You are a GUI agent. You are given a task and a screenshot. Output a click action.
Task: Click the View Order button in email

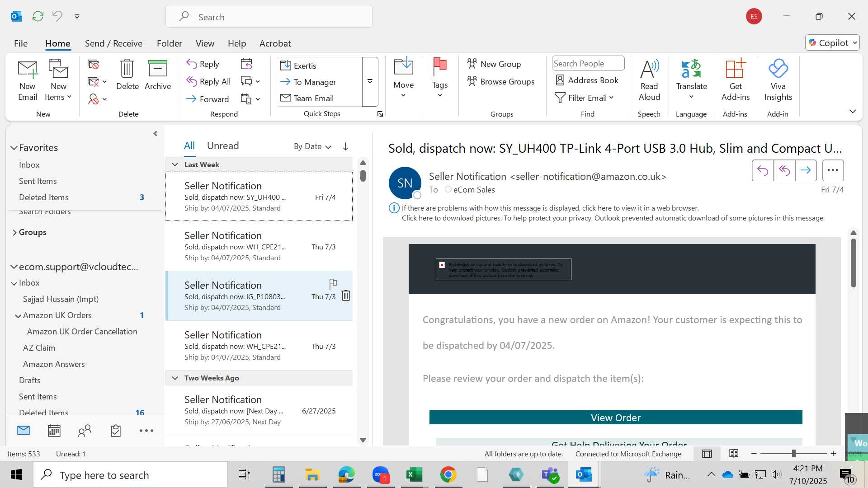pos(616,418)
